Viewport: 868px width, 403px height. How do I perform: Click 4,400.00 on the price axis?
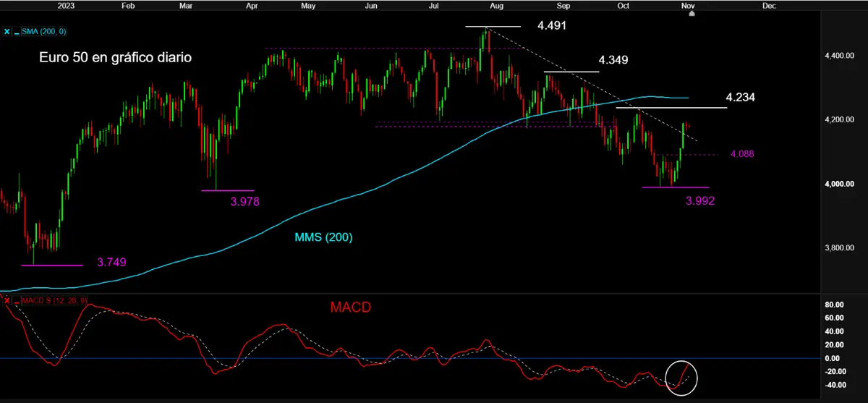(839, 56)
